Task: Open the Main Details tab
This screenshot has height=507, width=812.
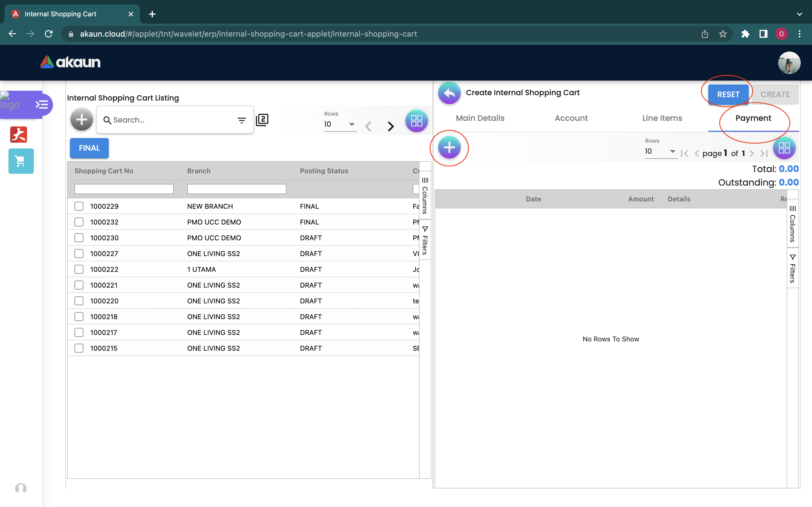Action: [x=480, y=118]
